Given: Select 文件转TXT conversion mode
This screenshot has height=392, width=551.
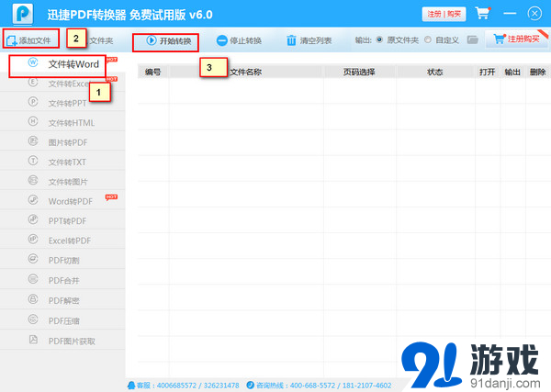Looking at the screenshot, I should click(x=62, y=162).
